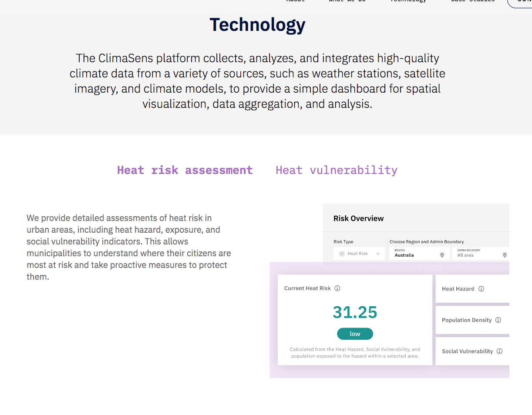Open the Case Studies page
This screenshot has height=415, width=532.
coord(473,1)
